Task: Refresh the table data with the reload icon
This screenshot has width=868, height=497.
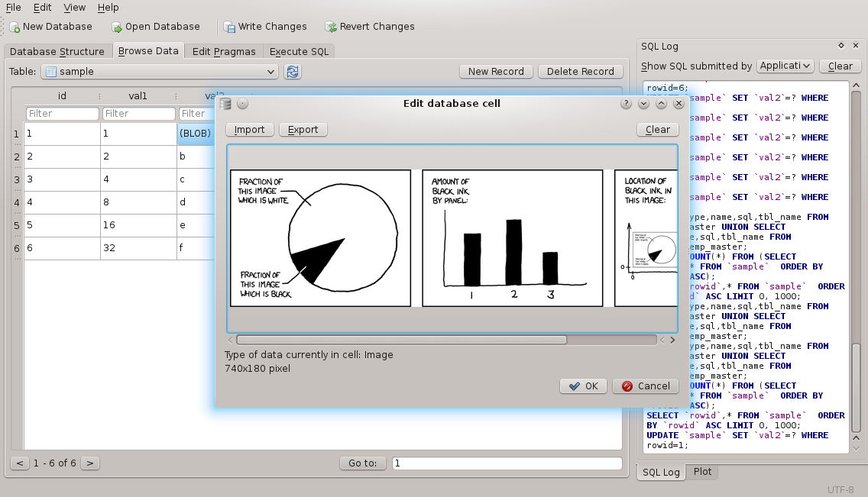Action: (x=292, y=72)
